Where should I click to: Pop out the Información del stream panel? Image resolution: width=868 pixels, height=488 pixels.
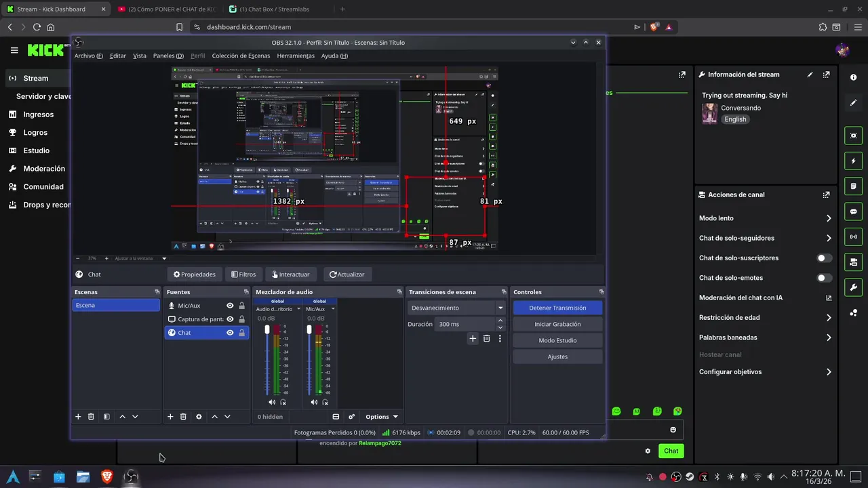[x=826, y=75]
